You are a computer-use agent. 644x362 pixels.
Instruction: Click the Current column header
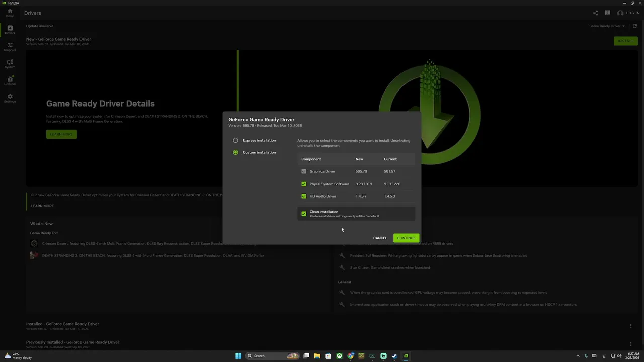pyautogui.click(x=390, y=159)
